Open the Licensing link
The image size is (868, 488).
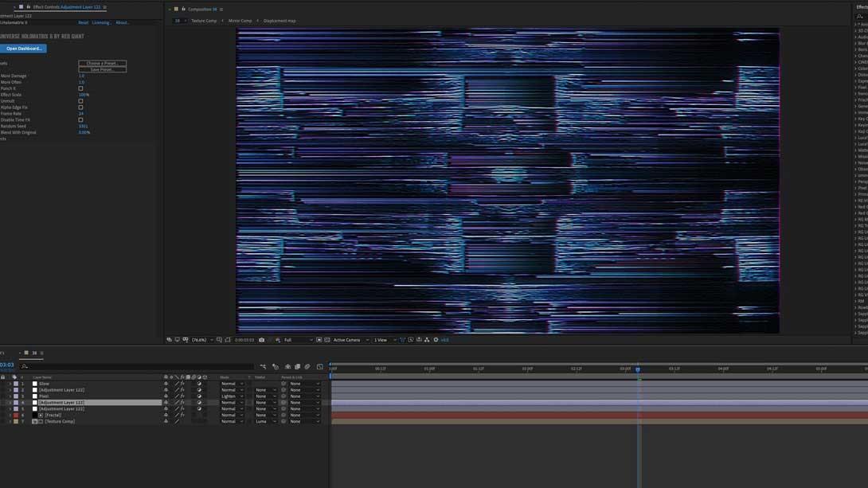[x=101, y=22]
